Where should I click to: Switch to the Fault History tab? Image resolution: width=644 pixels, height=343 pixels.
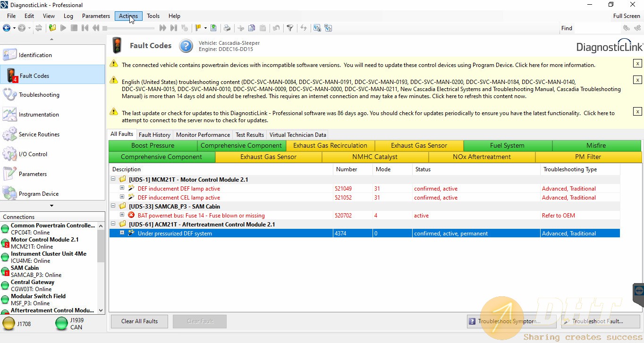click(154, 134)
